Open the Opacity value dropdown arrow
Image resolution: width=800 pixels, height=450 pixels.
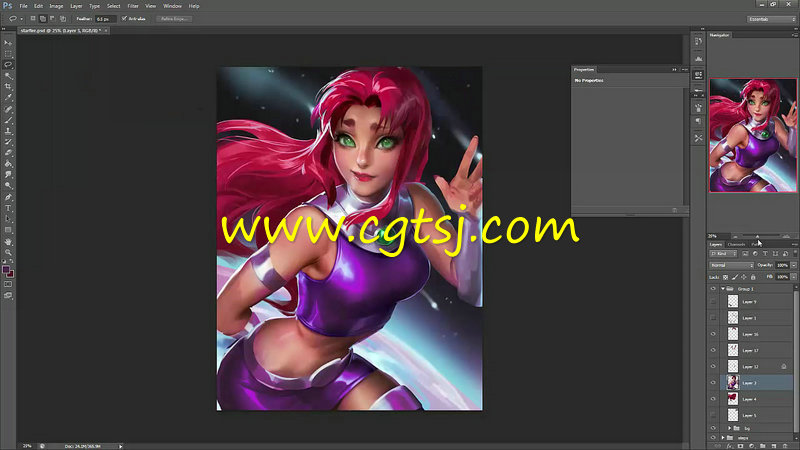793,265
